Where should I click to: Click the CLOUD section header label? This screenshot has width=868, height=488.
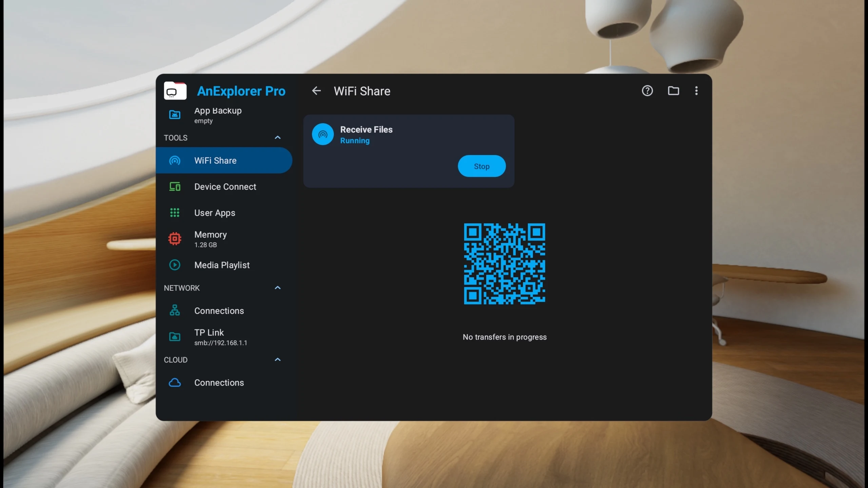(x=176, y=360)
